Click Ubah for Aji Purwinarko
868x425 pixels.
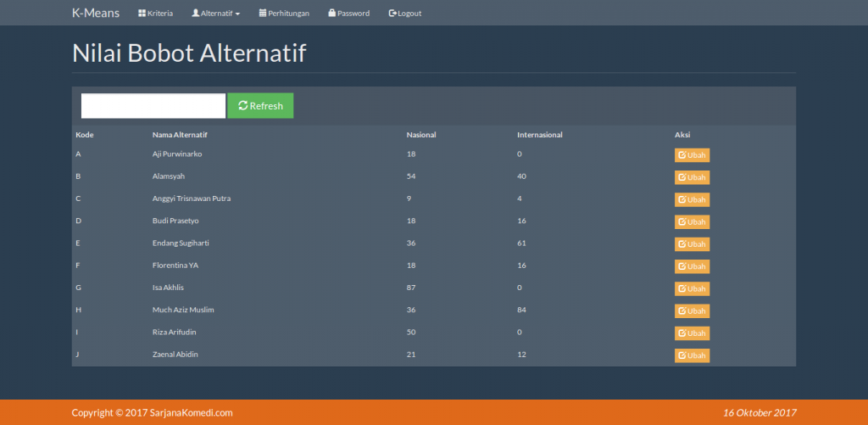point(692,155)
